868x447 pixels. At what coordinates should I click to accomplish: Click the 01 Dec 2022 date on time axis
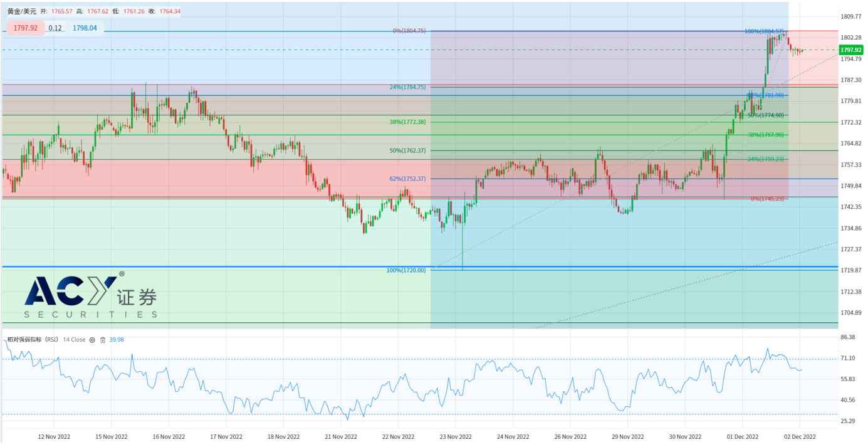coord(742,436)
